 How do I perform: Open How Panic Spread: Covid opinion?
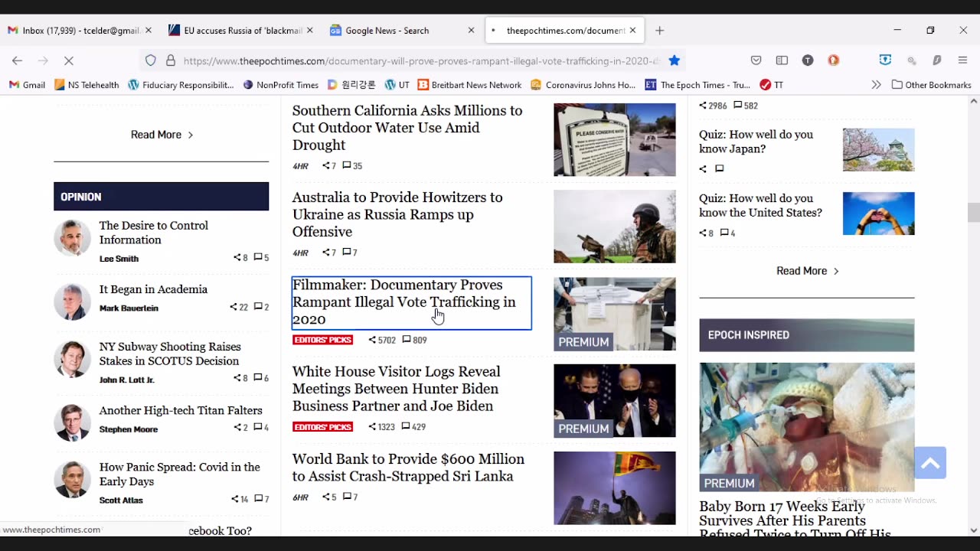(179, 474)
